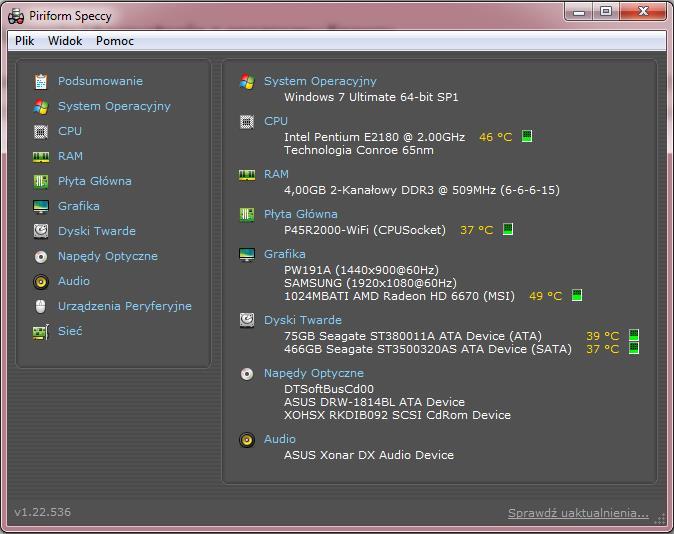
Task: Click Dyski Twarde heading in summary panel
Action: coord(303,320)
